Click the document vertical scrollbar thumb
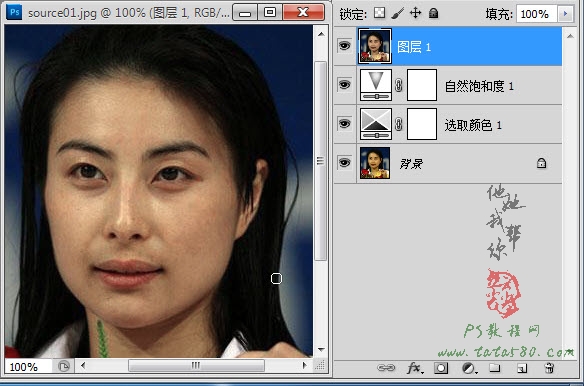This screenshot has width=584, height=386. pyautogui.click(x=320, y=161)
